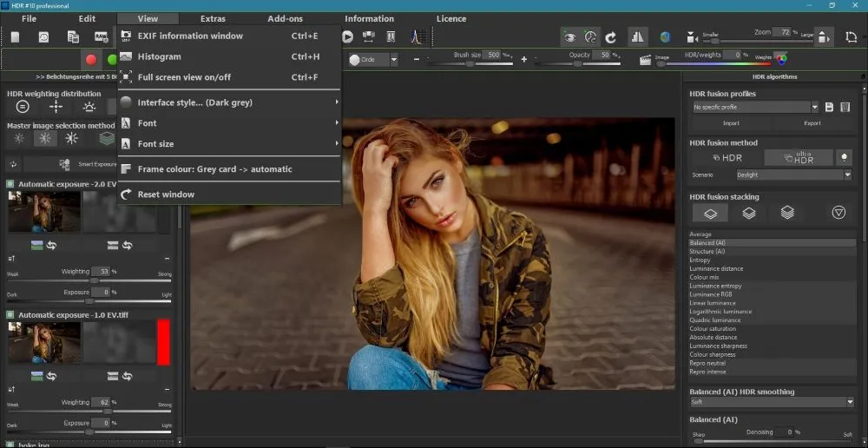Click the Smart Exposure icon
Screen dimensions: 868x448
pyautogui.click(x=65, y=164)
